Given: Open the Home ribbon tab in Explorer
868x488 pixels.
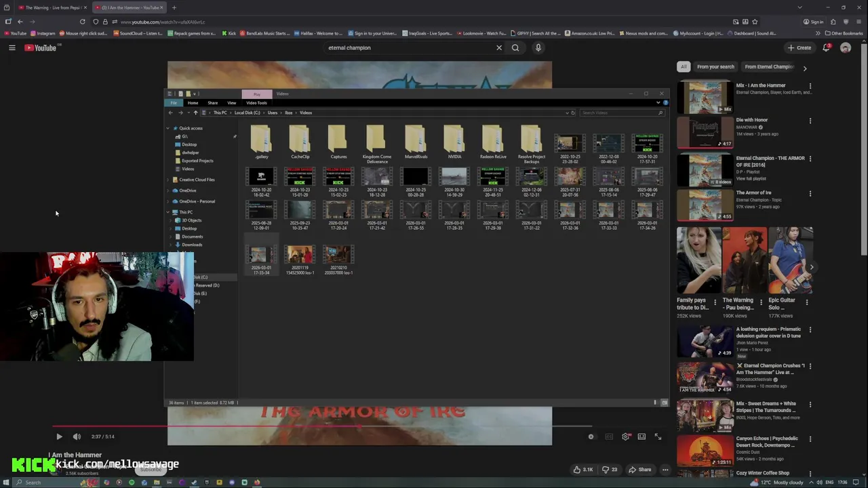Looking at the screenshot, I should [193, 103].
